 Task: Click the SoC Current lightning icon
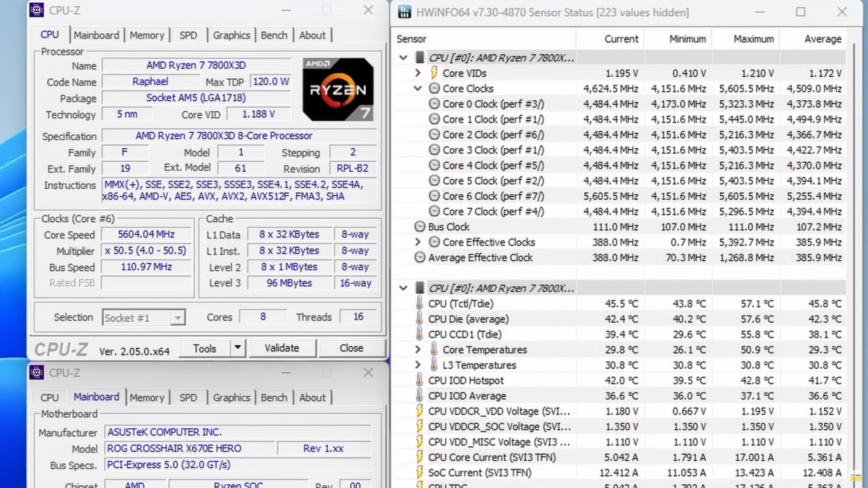[420, 472]
